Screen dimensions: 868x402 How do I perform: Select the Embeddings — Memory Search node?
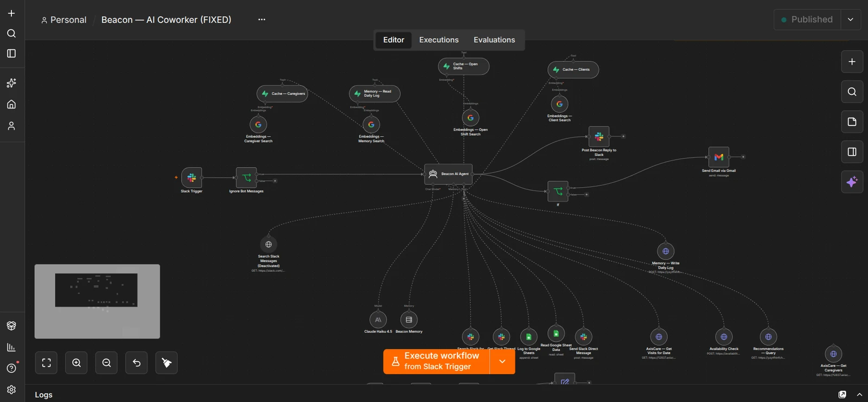371,125
